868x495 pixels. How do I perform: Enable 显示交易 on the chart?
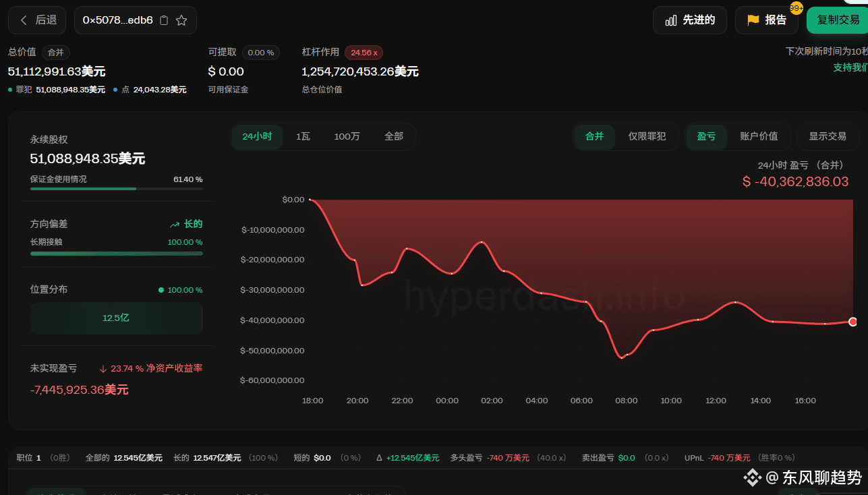[828, 136]
